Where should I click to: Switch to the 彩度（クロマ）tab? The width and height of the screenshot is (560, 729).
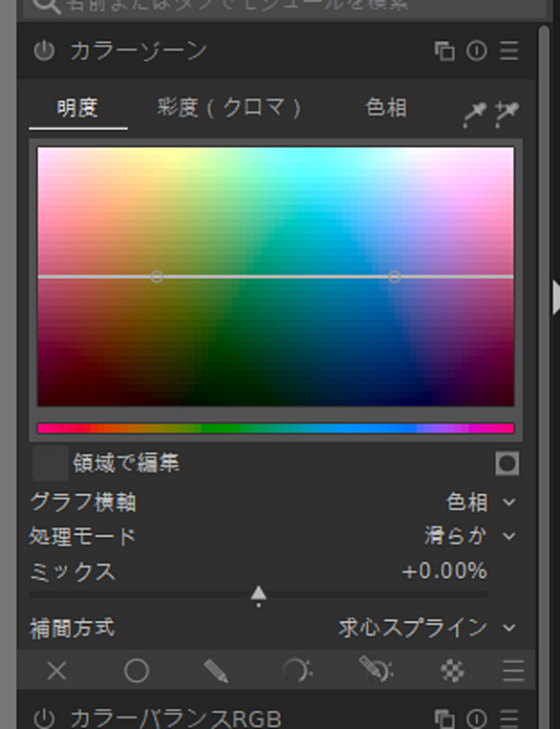pyautogui.click(x=229, y=108)
